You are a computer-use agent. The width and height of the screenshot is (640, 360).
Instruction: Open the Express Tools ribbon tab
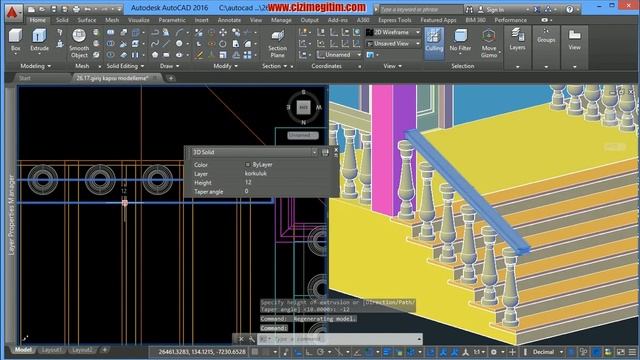click(395, 20)
